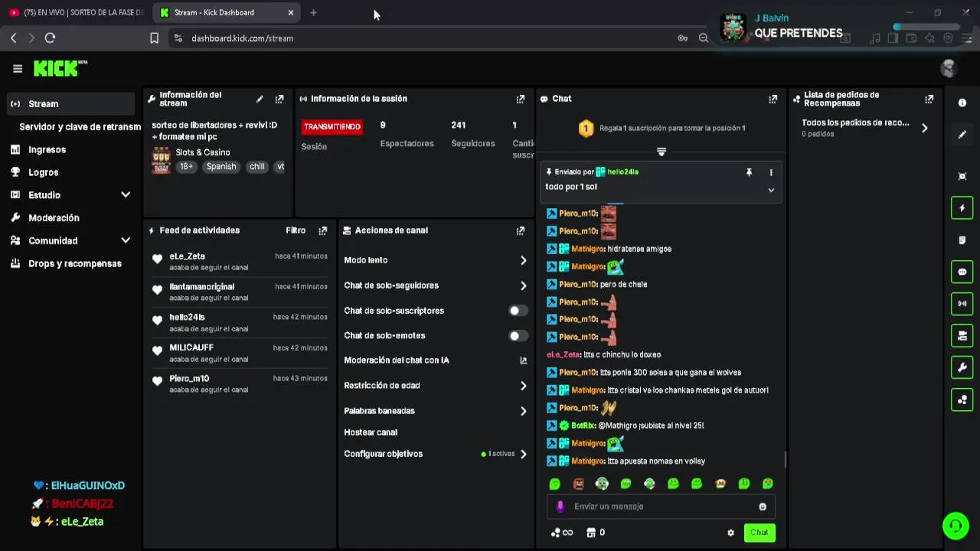The image size is (980, 551).
Task: Pop out the Feed de actividades panel
Action: coord(322,230)
